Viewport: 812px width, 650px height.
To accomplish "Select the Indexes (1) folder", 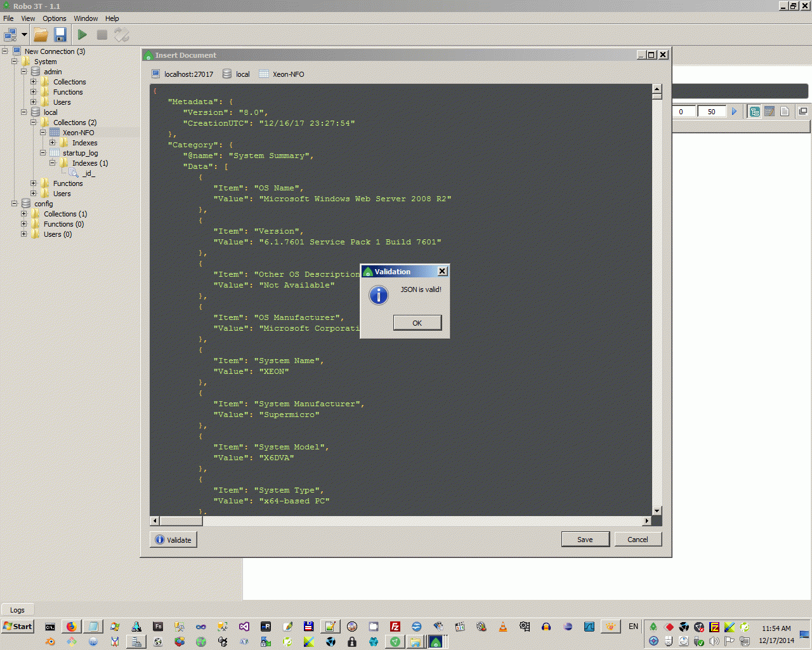I will (90, 163).
